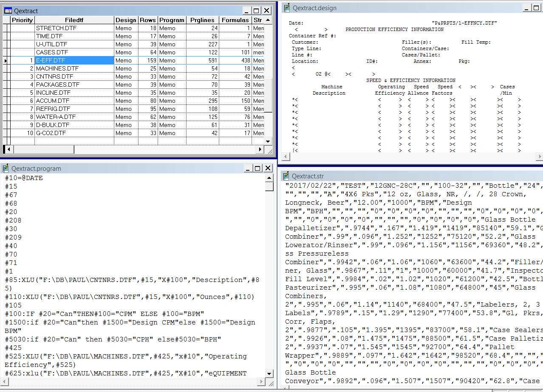543x392 pixels.
Task: Select the TIME.DTF file cell
Action: [74, 37]
